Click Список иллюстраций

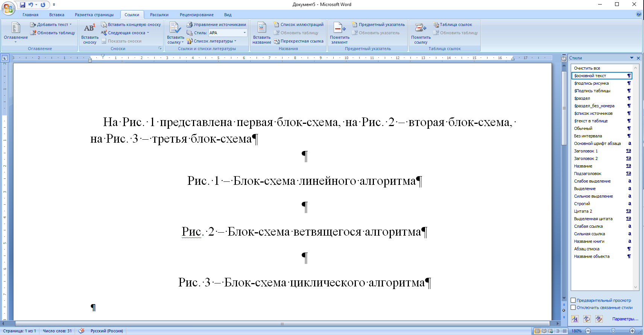pos(299,24)
